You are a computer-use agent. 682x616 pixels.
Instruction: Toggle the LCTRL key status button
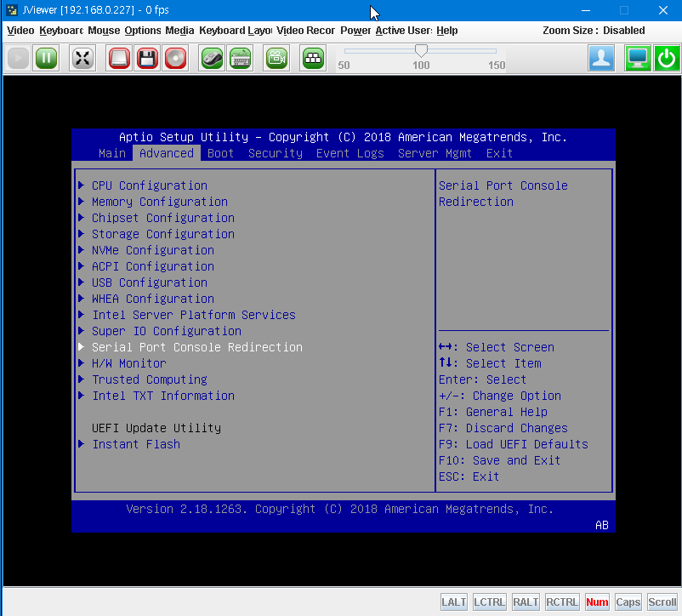pyautogui.click(x=489, y=602)
